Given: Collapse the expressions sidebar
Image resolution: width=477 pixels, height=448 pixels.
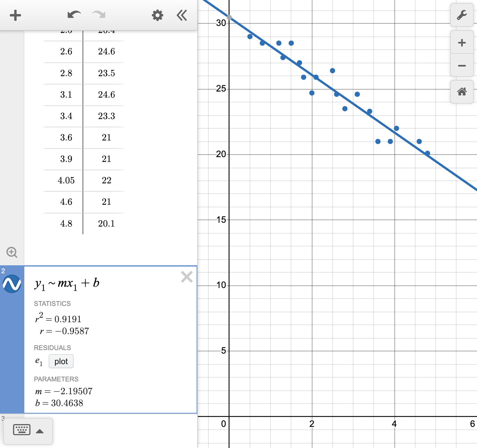Looking at the screenshot, I should pos(182,15).
